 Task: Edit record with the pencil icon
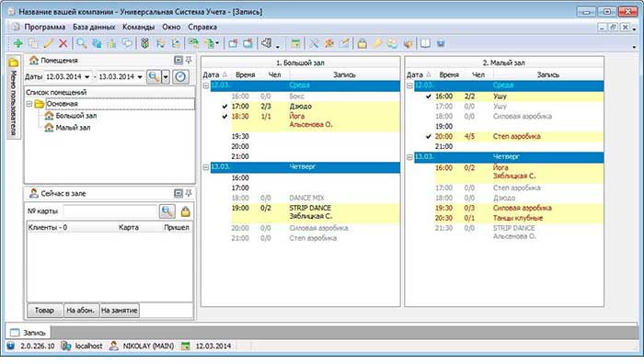pos(48,43)
